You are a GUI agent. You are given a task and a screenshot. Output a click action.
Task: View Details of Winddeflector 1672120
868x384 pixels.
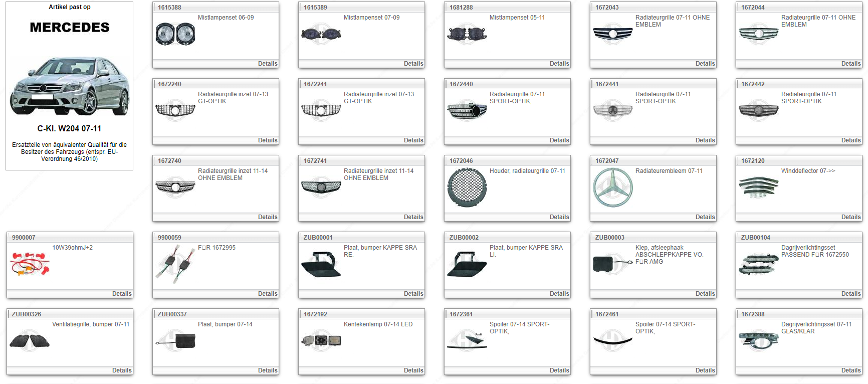tap(851, 217)
